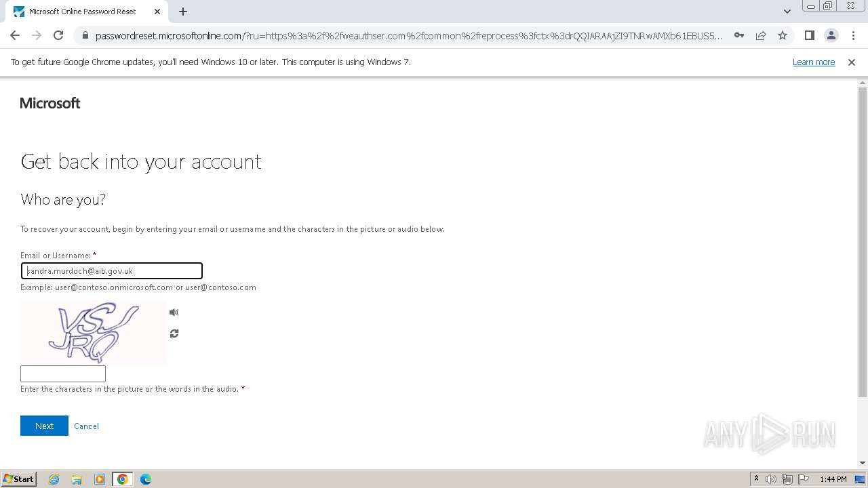
Task: Cancel the password reset
Action: (x=86, y=426)
